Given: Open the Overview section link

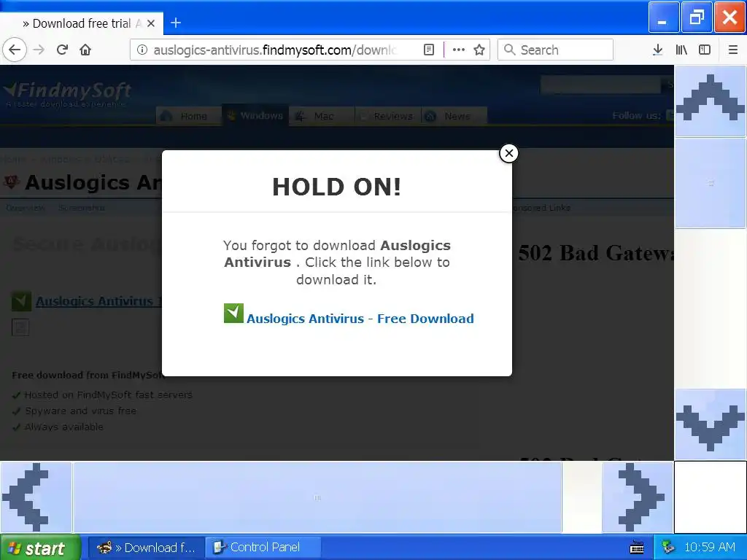Looking at the screenshot, I should [26, 208].
